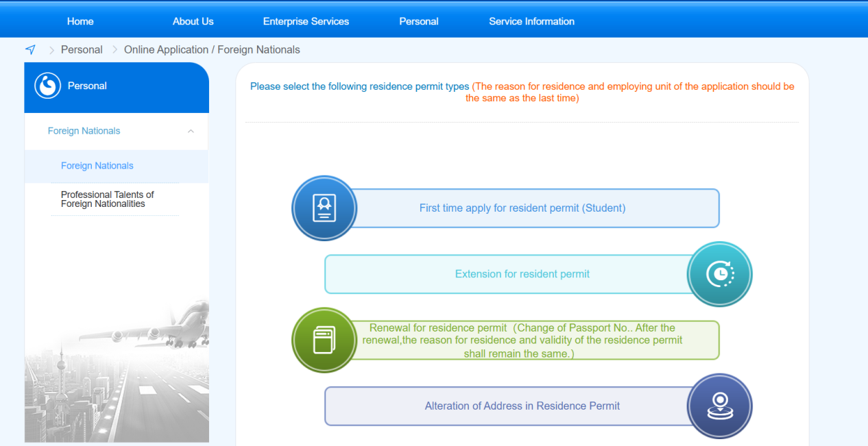The image size is (868, 446).
Task: Click the extension clock icon
Action: (720, 274)
